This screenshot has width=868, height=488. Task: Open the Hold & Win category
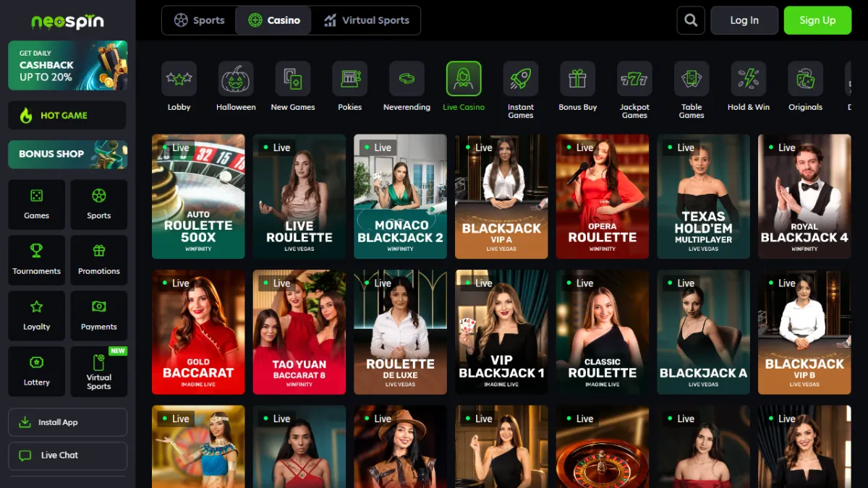749,79
